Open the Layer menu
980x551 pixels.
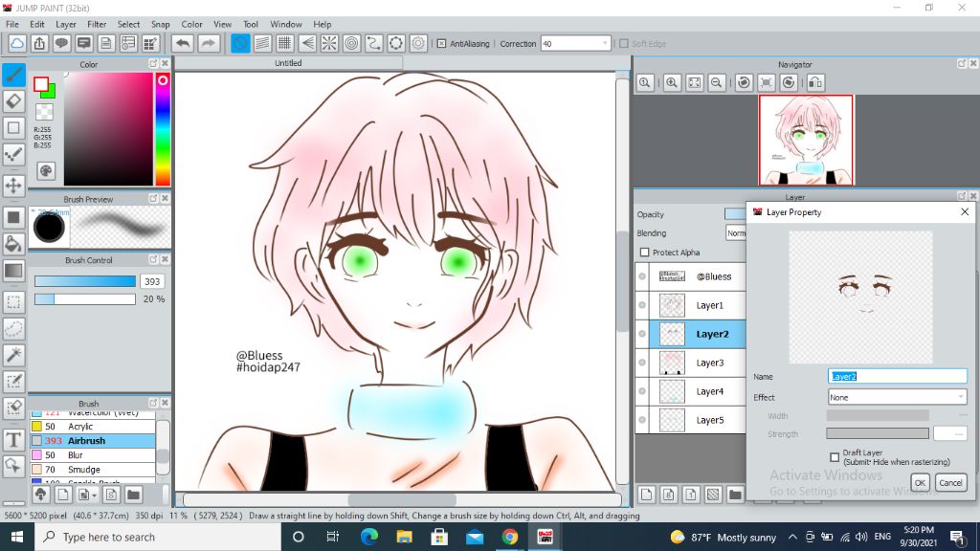click(66, 24)
